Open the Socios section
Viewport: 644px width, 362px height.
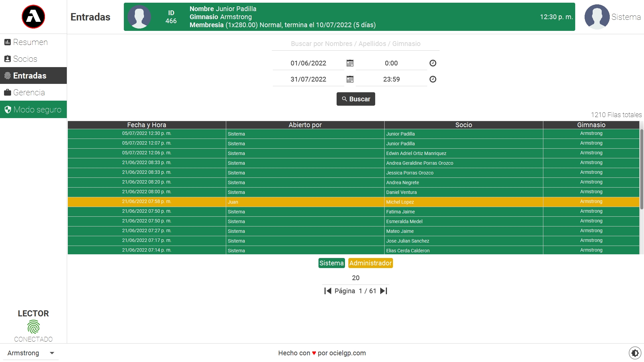(x=33, y=59)
